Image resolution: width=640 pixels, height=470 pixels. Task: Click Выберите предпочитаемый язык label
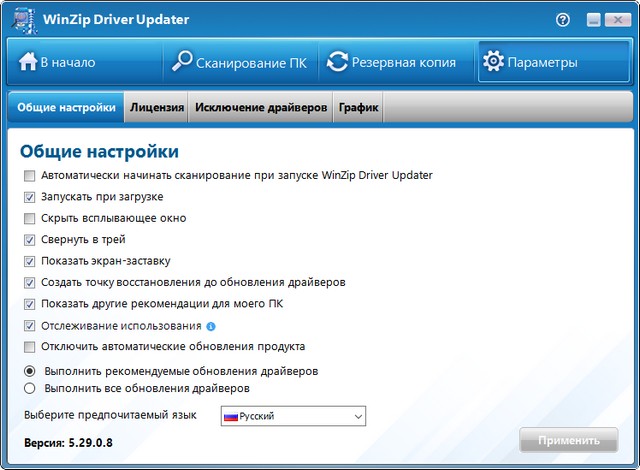click(110, 415)
